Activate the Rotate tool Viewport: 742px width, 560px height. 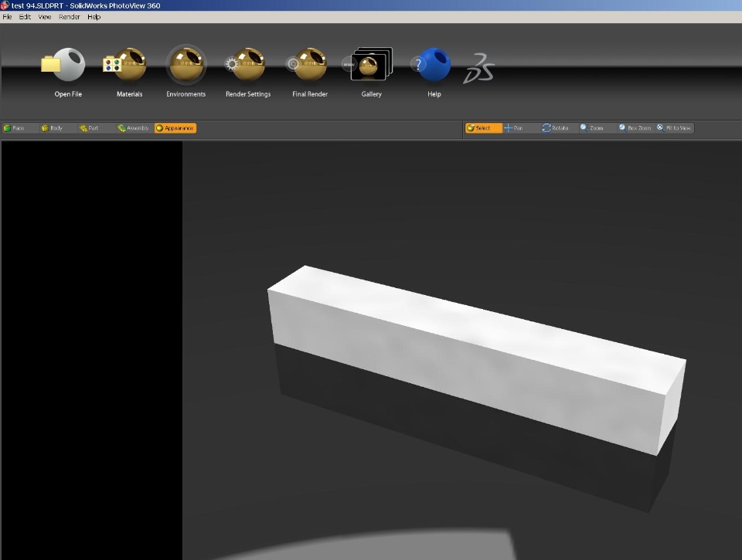pyautogui.click(x=556, y=128)
